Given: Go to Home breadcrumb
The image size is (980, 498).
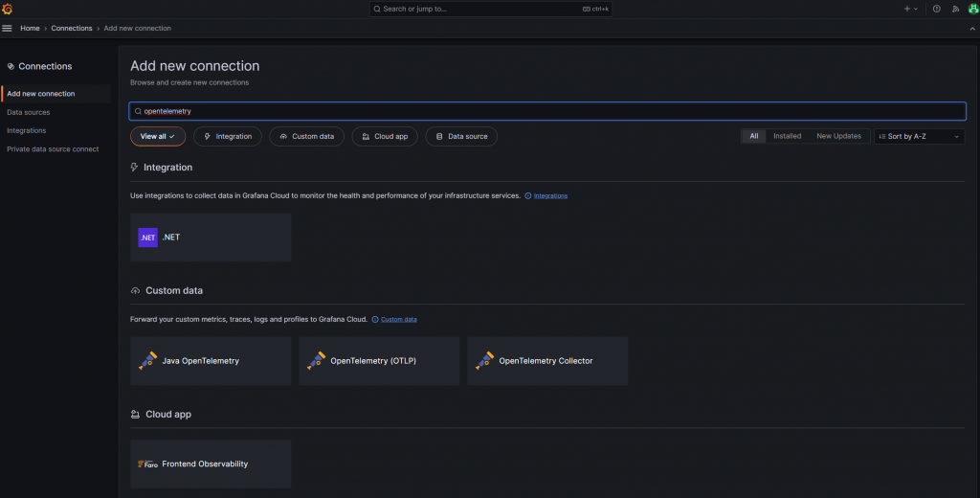Looking at the screenshot, I should [30, 28].
